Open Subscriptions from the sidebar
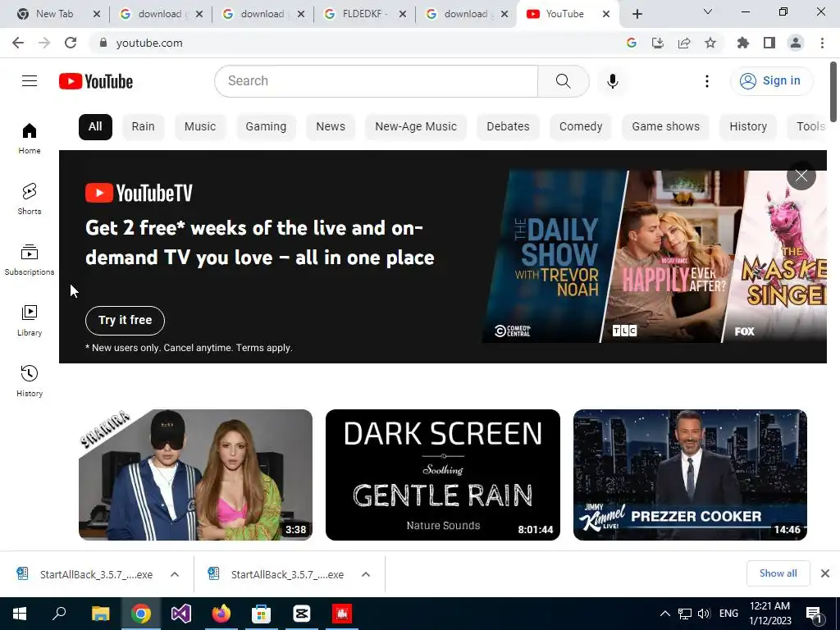Image resolution: width=840 pixels, height=630 pixels. point(30,260)
